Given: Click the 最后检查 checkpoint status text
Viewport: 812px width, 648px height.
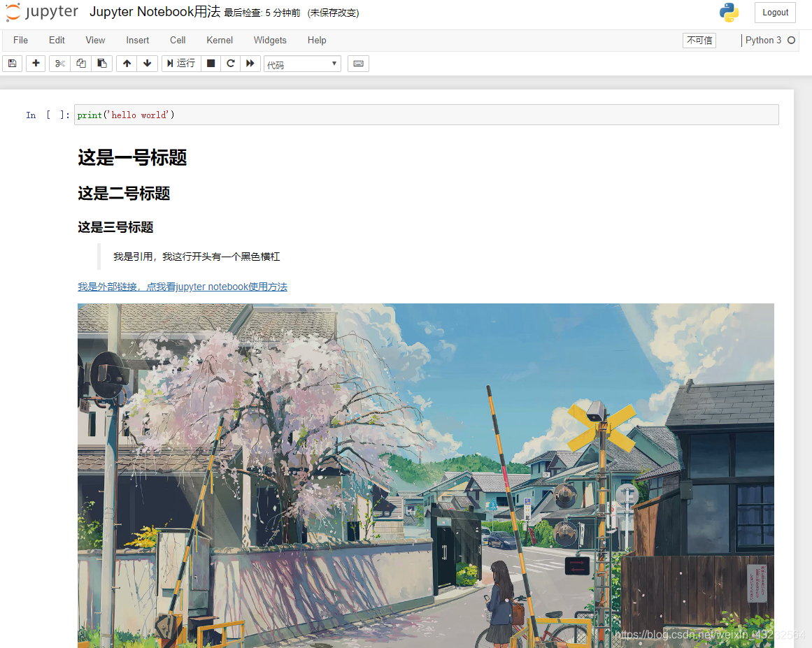Looking at the screenshot, I should click(262, 13).
